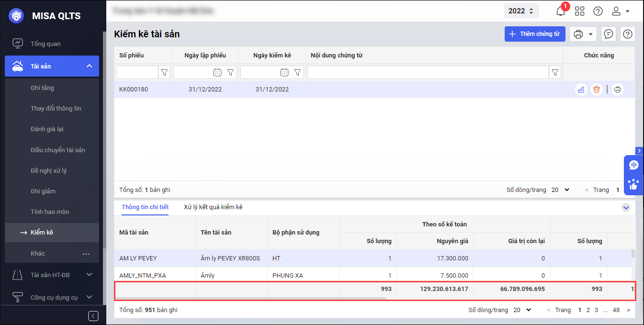Screen dimensions: 644x325
Task: Collapse the left sidebar panel
Action: pyautogui.click(x=93, y=316)
